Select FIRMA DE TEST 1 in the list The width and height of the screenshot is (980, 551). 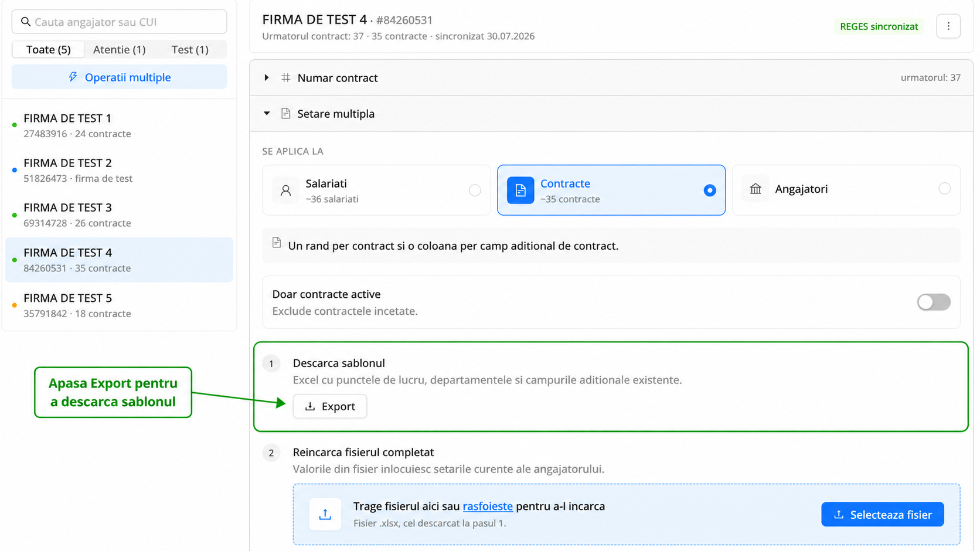point(120,125)
